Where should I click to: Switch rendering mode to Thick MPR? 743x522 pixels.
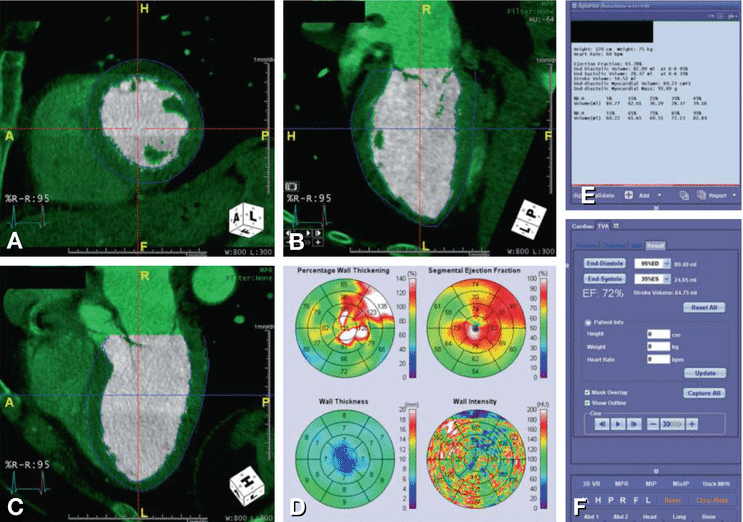pyautogui.click(x=716, y=484)
